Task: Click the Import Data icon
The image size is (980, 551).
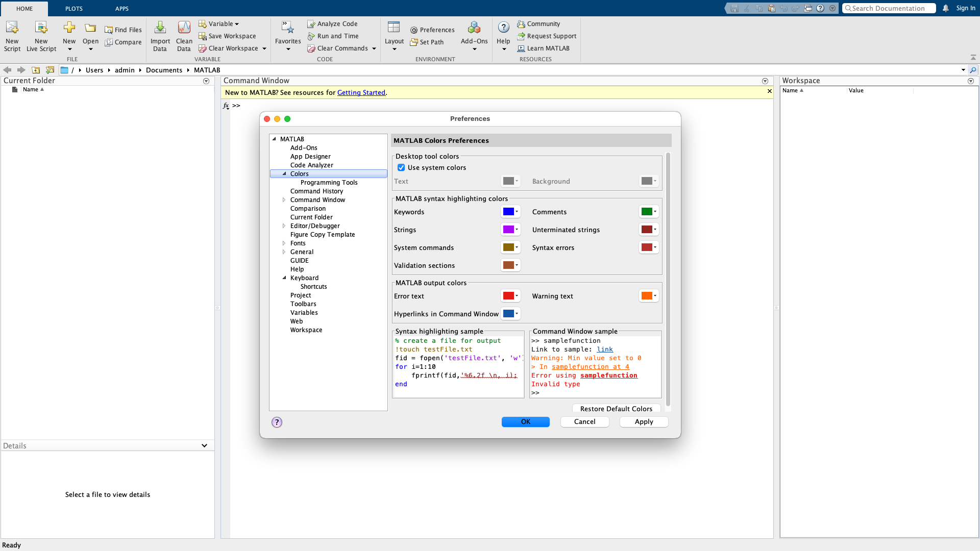Action: (160, 28)
